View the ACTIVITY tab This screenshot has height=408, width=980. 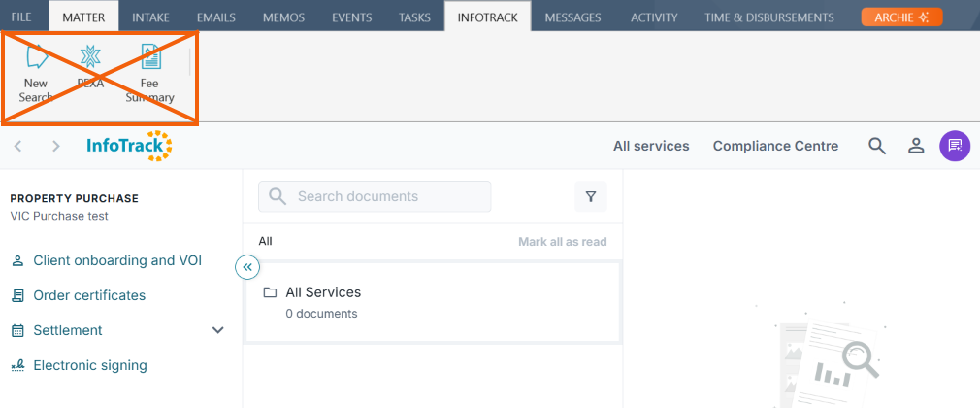[x=654, y=17]
